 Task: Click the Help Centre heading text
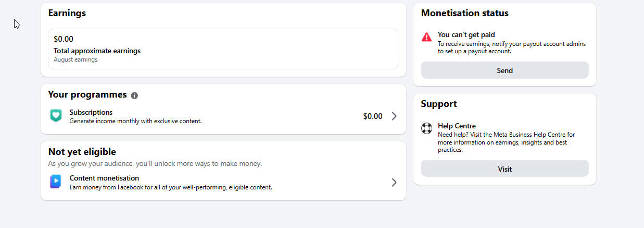click(x=457, y=126)
